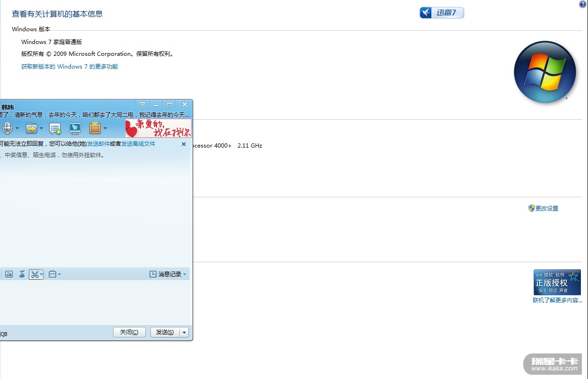
Task: Minimize the 韩炜 chat window
Action: (x=156, y=104)
